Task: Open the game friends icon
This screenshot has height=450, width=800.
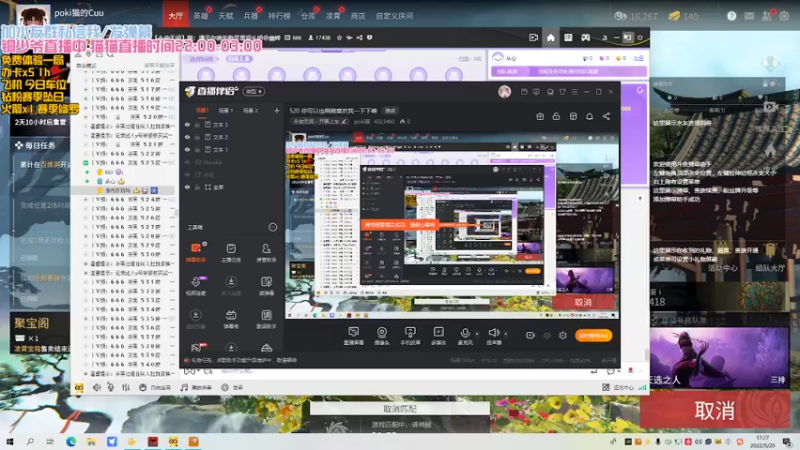Action: [x=766, y=16]
